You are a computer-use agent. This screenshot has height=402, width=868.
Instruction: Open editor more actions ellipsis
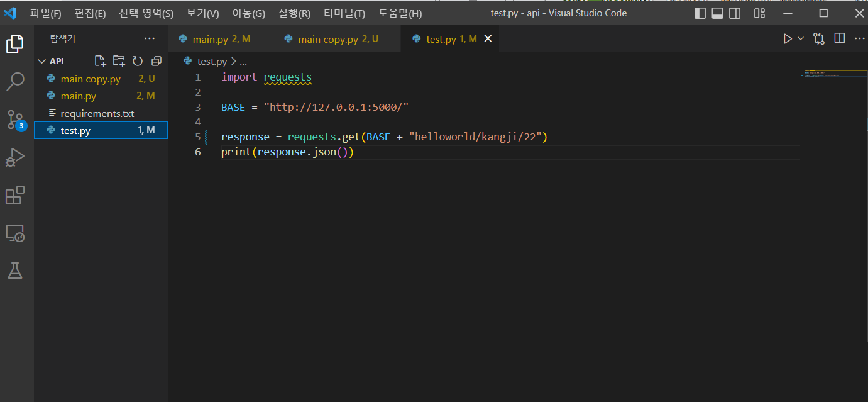(859, 39)
